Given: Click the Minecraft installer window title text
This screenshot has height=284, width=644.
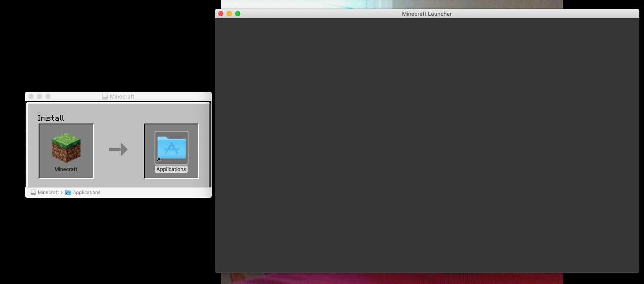Looking at the screenshot, I should tap(122, 96).
